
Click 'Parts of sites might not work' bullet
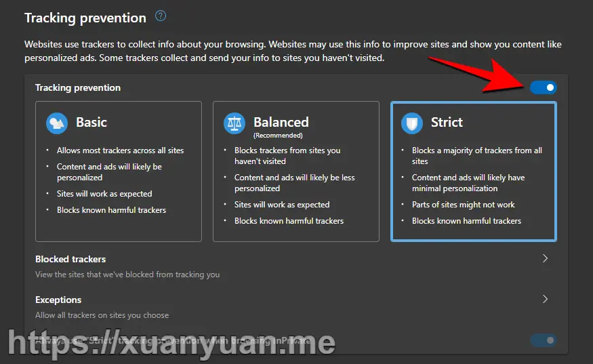pyautogui.click(x=464, y=205)
